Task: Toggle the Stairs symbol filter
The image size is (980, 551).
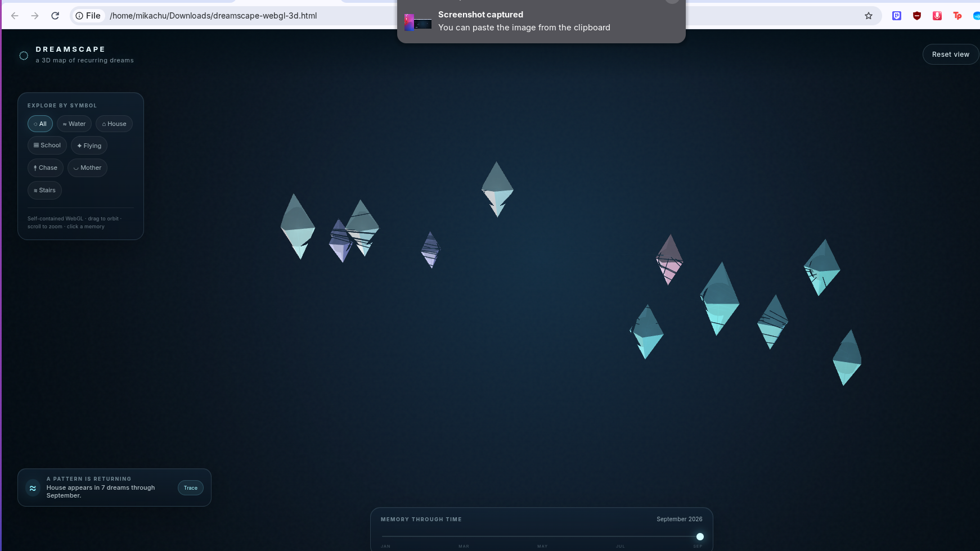Action: click(44, 190)
